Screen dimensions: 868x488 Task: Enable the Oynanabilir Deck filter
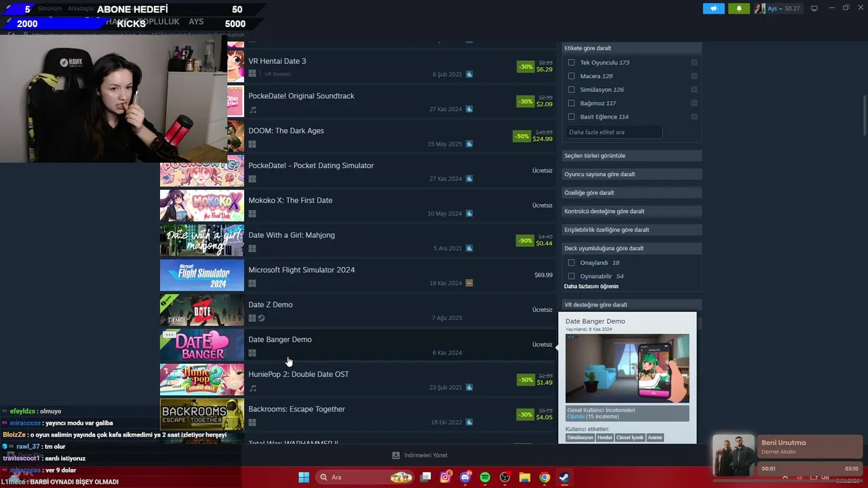tap(571, 276)
